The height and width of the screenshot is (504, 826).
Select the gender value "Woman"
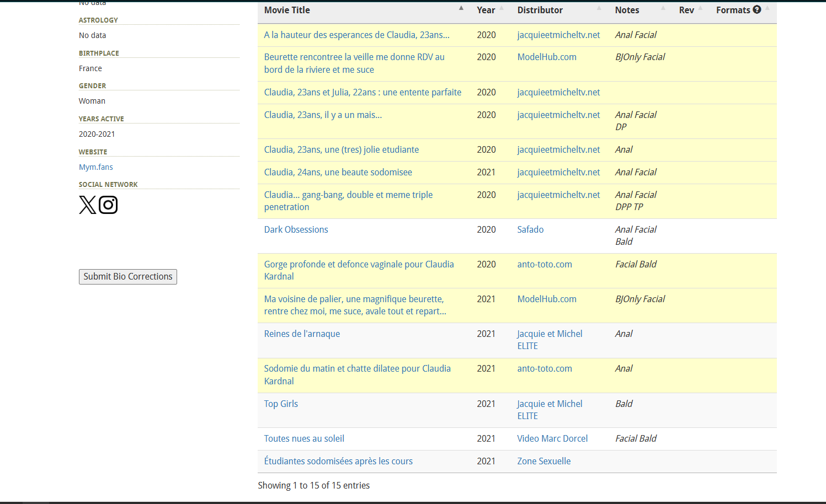coord(92,101)
